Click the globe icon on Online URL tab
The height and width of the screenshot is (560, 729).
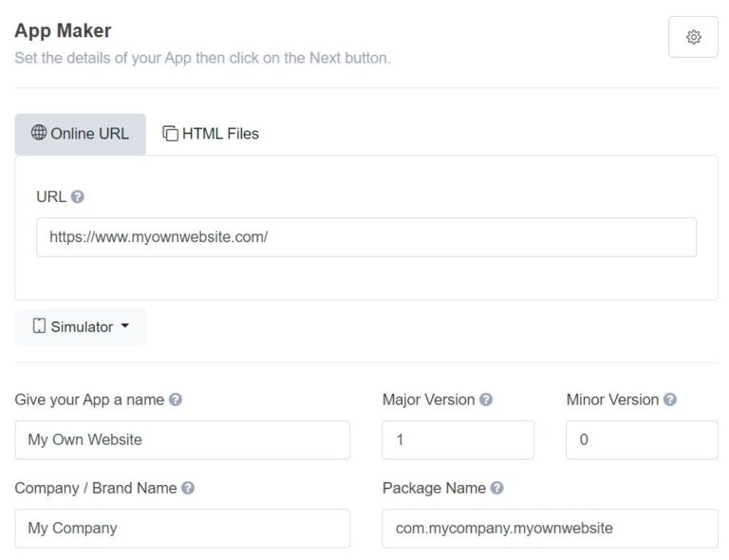point(39,133)
